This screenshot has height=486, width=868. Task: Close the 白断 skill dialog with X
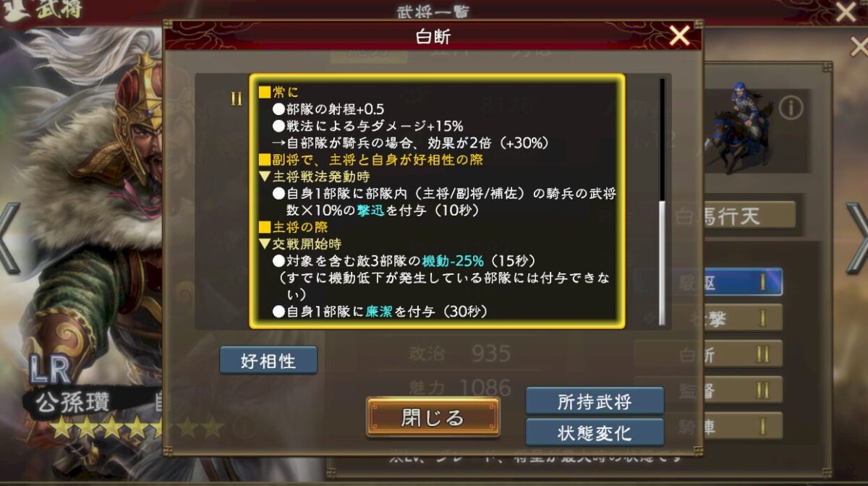(x=679, y=35)
